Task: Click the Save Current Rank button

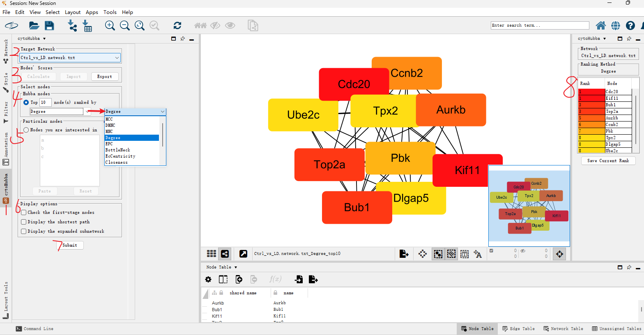Action: [x=608, y=161]
